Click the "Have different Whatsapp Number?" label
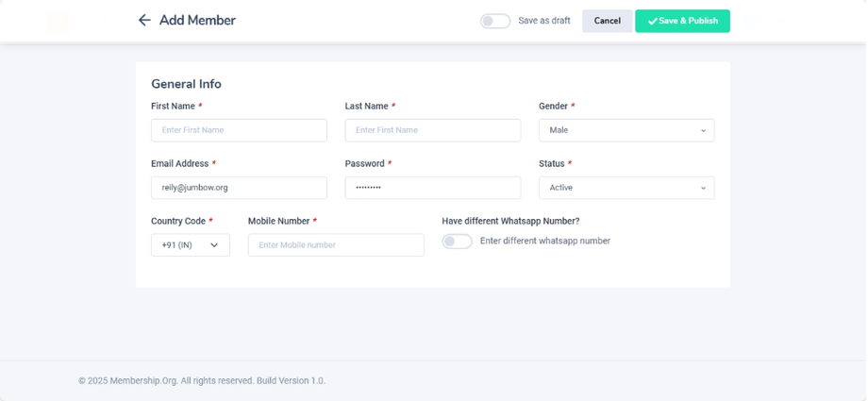868x401 pixels. point(510,221)
